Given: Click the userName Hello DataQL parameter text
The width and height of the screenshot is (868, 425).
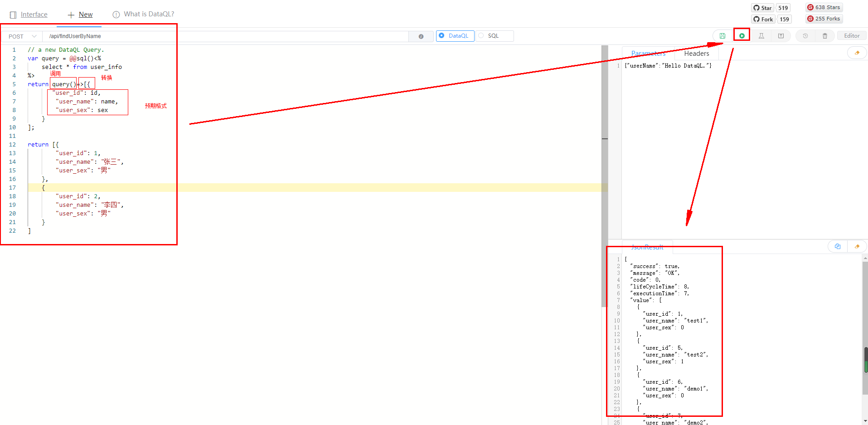Looking at the screenshot, I should (668, 66).
